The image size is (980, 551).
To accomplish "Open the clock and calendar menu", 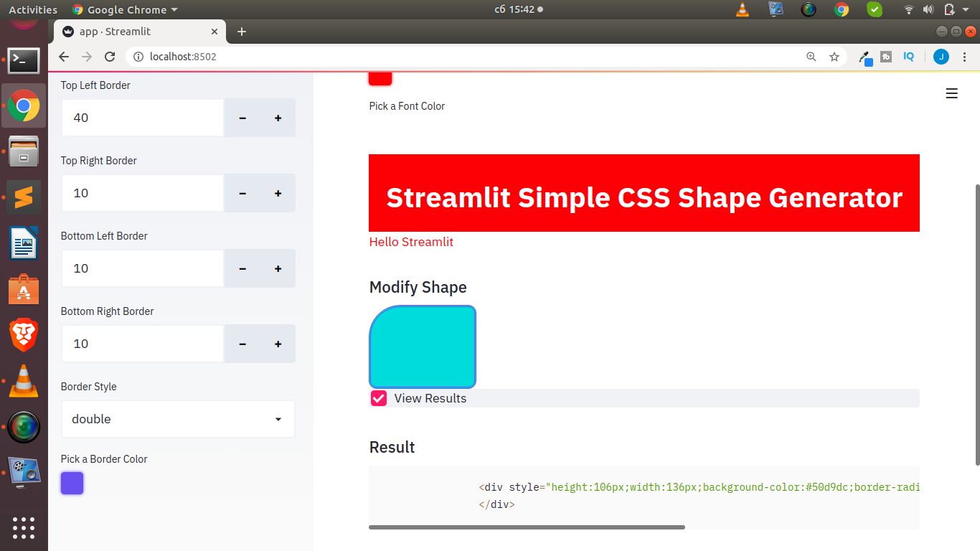I will 519,9.
